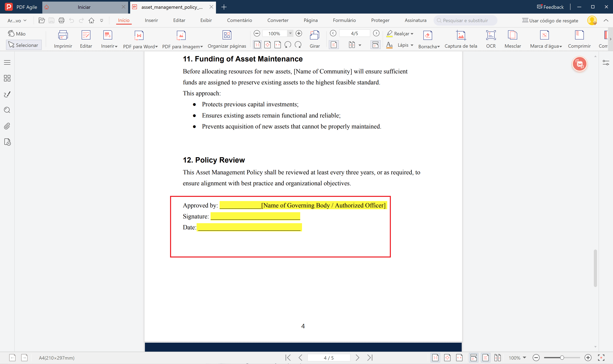The width and height of the screenshot is (613, 364).
Task: Select the Organizar páginas icon
Action: point(227,35)
